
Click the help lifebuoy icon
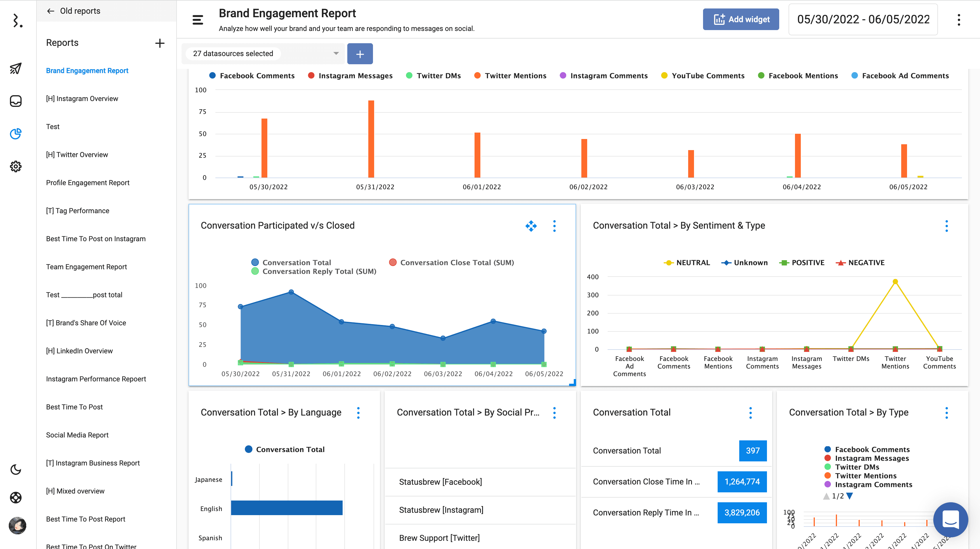pos(15,498)
